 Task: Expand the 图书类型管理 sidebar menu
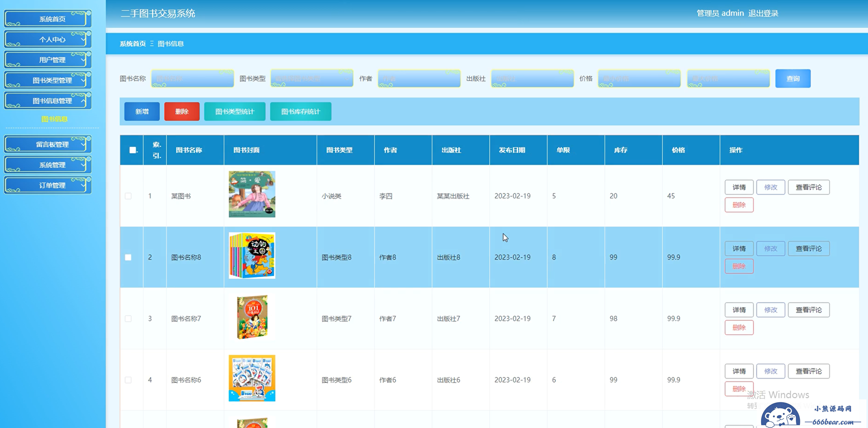coord(48,80)
